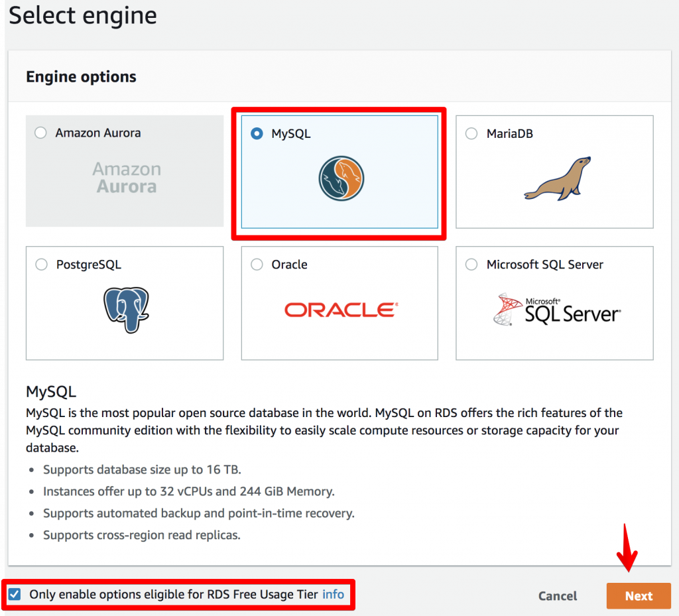
Task: Click the 'Microsoft SQL Server' option label
Action: click(545, 264)
